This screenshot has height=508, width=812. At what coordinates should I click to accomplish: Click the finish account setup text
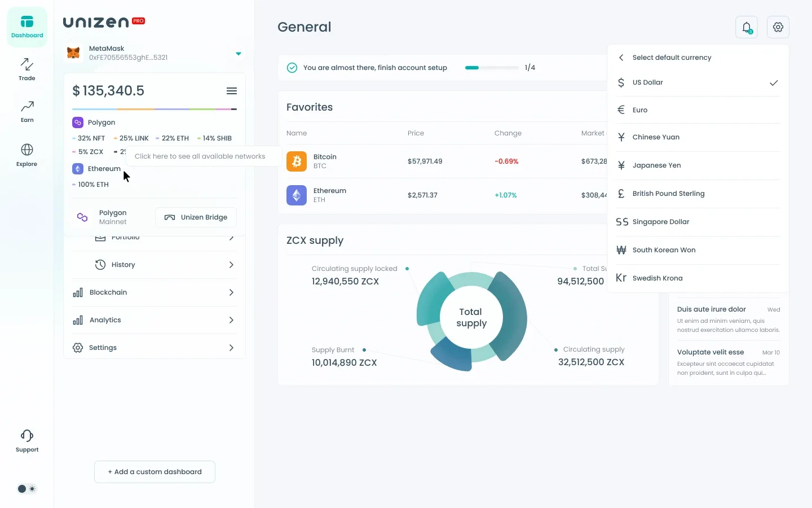(375, 68)
